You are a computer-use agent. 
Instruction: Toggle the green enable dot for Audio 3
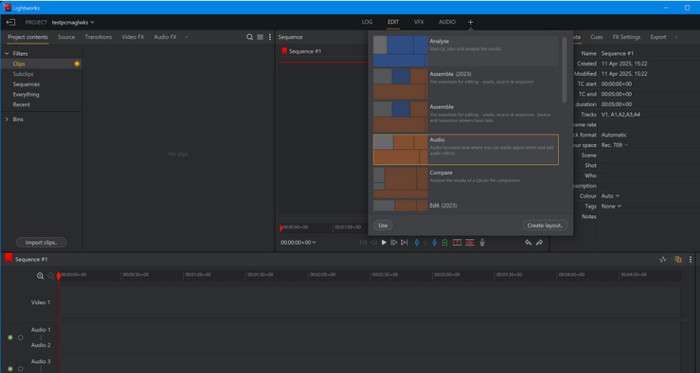click(10, 369)
